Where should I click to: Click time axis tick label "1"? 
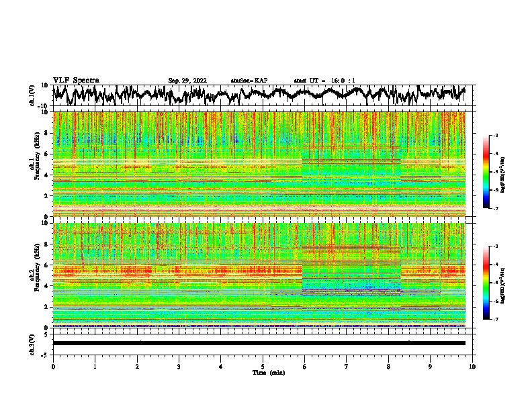(95, 367)
